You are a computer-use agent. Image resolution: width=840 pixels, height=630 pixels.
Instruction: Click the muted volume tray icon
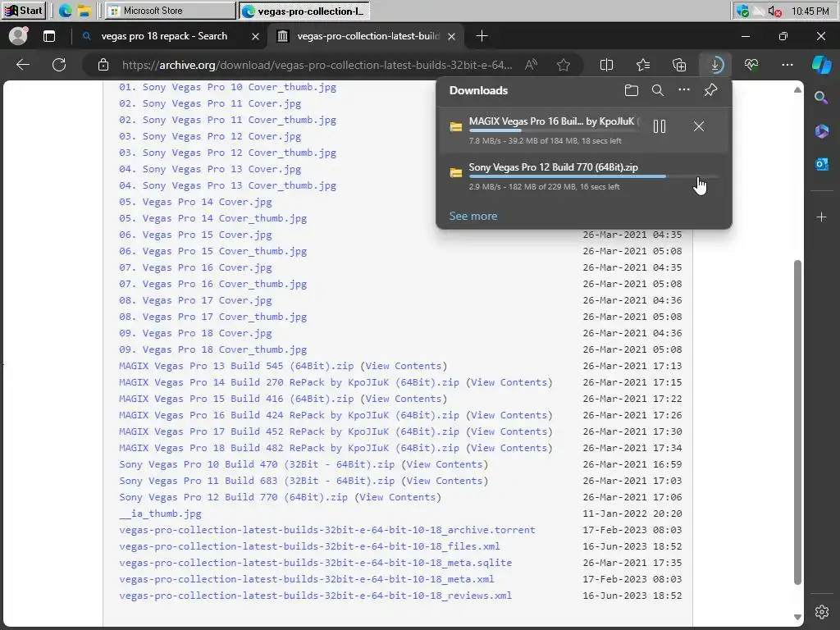[x=774, y=11]
